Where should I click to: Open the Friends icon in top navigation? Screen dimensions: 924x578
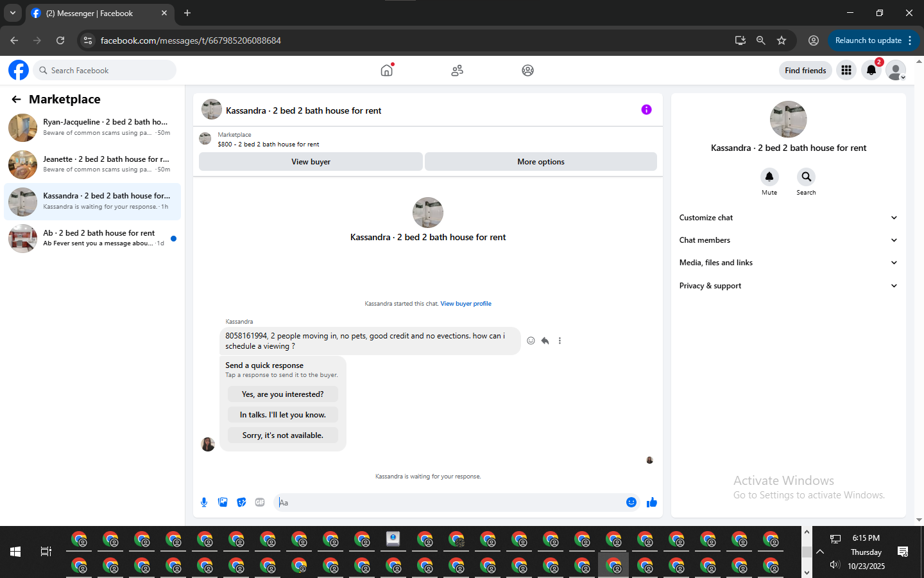click(x=457, y=70)
